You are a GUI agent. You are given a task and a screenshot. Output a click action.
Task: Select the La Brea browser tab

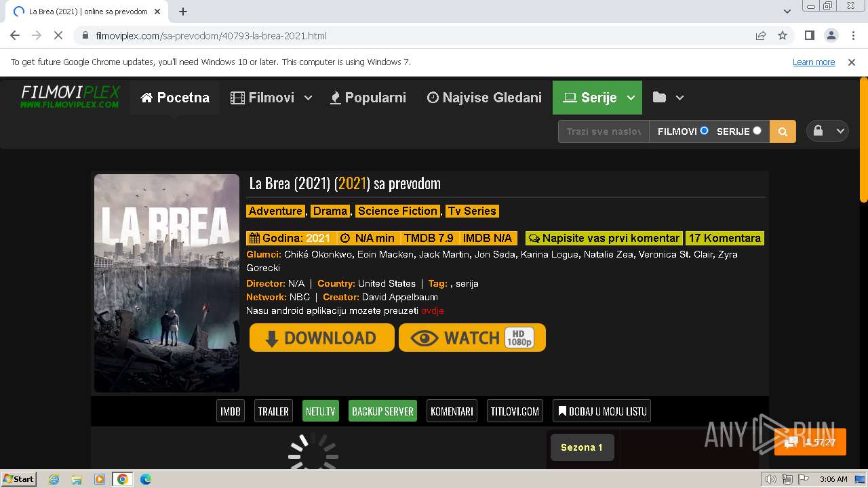point(88,12)
